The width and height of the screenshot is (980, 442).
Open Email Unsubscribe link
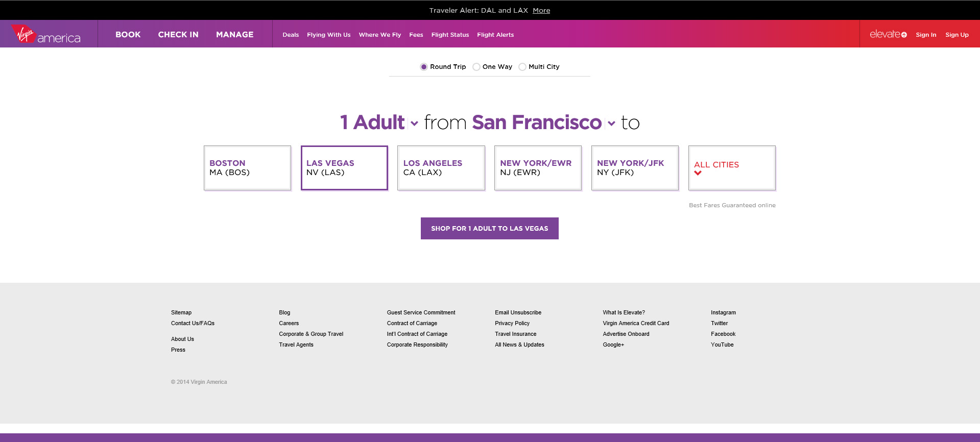(x=518, y=312)
